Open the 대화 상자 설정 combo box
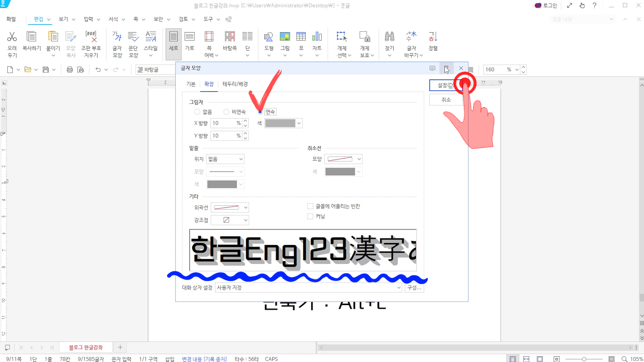Viewport: 644px width, 362px height. 308,288
